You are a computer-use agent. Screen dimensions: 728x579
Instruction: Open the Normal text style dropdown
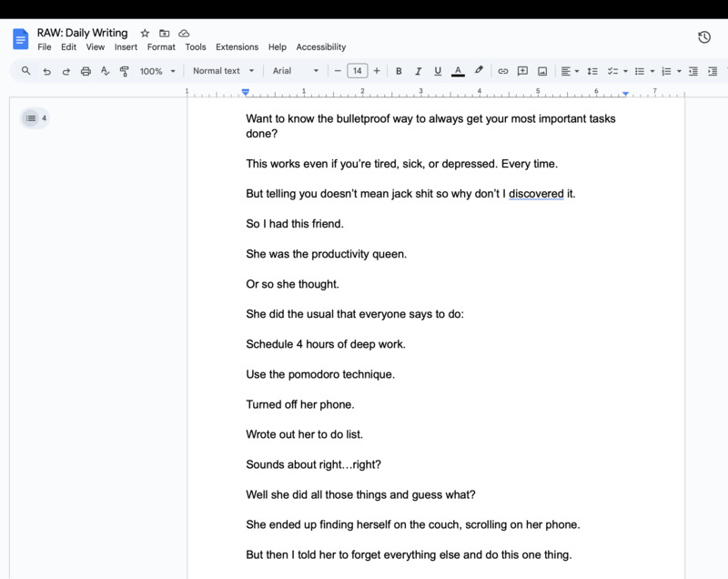point(223,71)
